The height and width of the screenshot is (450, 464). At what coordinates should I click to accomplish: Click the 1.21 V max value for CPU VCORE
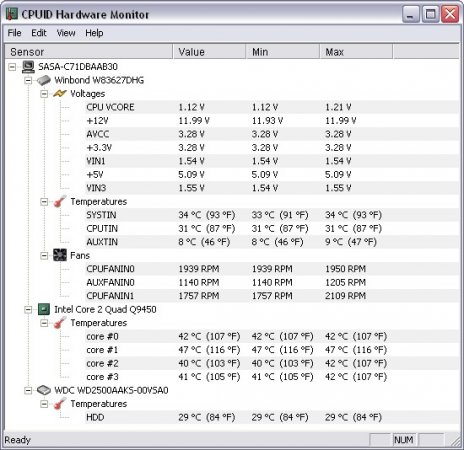click(338, 107)
